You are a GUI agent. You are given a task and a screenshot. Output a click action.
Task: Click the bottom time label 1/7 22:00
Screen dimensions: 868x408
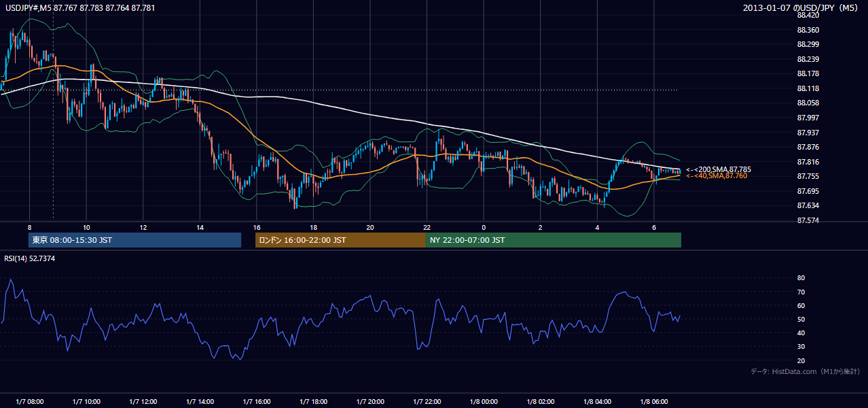(427, 401)
